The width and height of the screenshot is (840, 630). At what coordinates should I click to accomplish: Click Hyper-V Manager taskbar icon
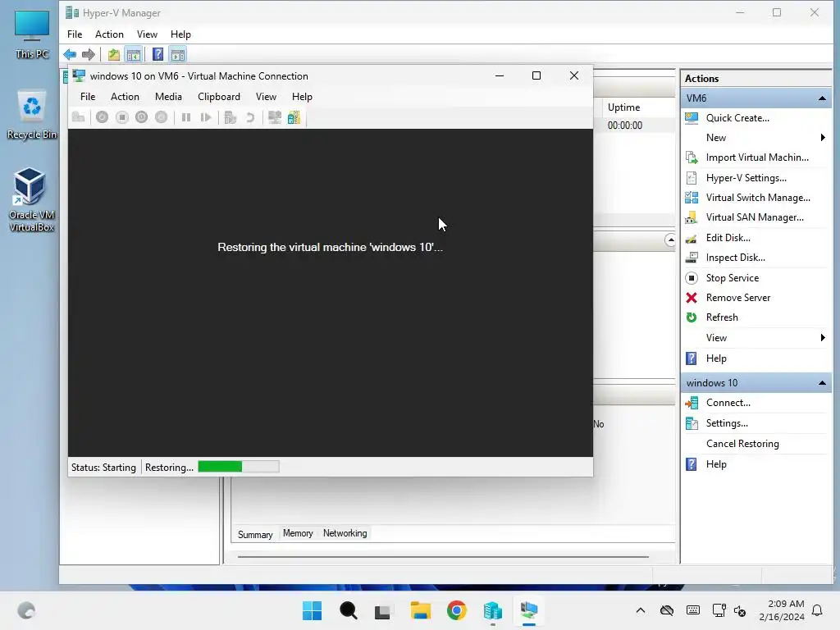(493, 610)
